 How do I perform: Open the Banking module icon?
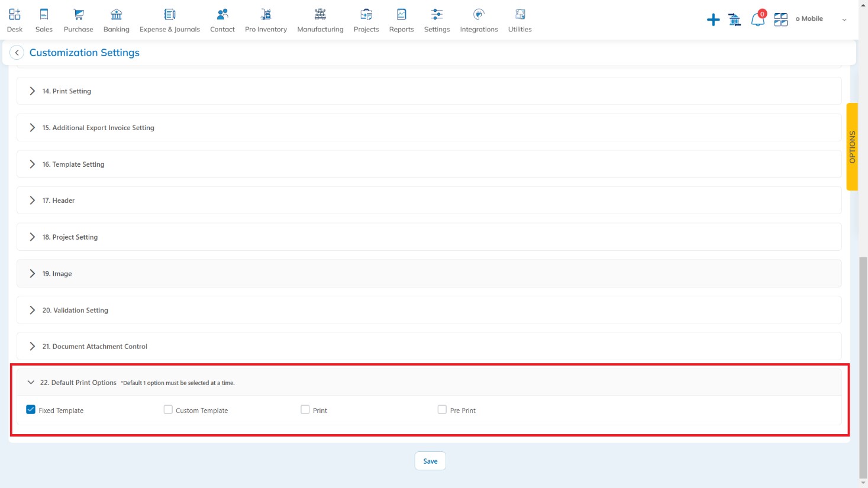pyautogui.click(x=116, y=15)
